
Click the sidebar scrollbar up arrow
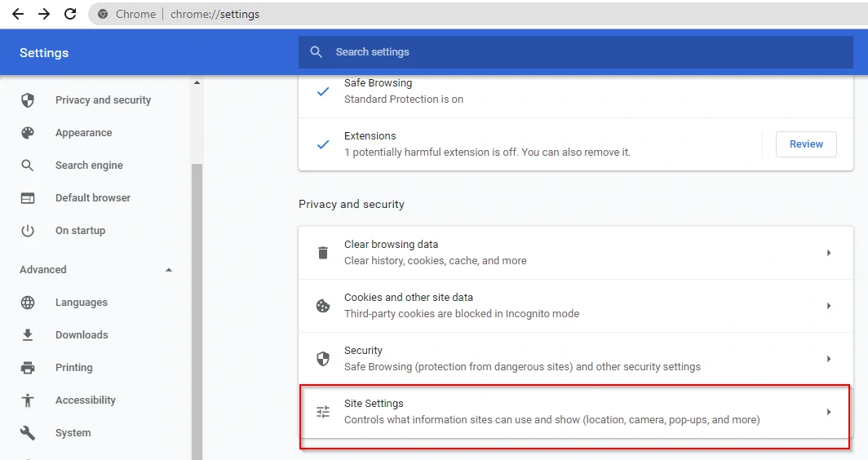[x=197, y=82]
